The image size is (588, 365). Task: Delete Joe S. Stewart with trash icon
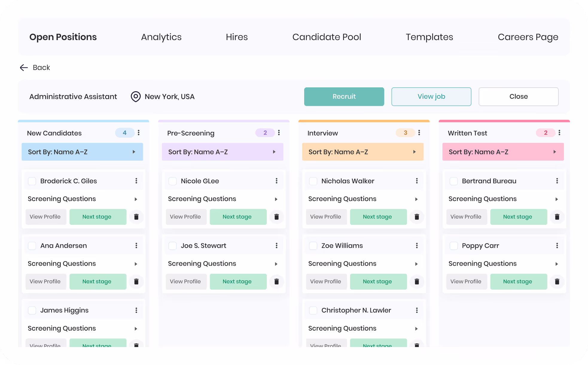[x=277, y=282]
